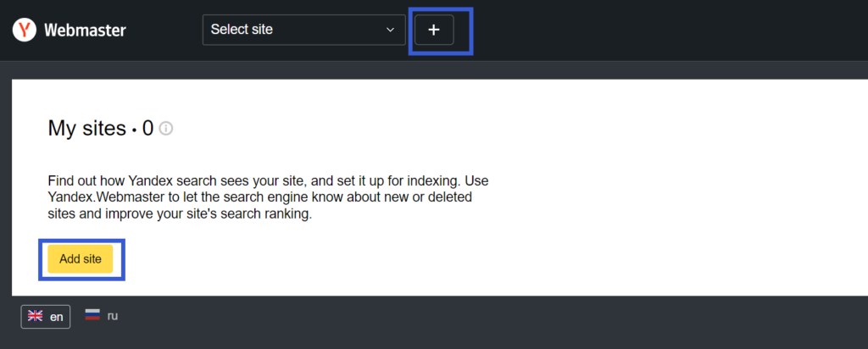Click the text starting 'Find out how Yandex'
The height and width of the screenshot is (349, 868).
coord(269,197)
